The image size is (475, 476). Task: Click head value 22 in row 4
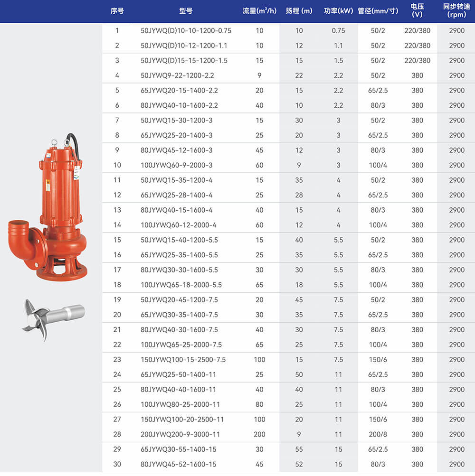[299, 75]
